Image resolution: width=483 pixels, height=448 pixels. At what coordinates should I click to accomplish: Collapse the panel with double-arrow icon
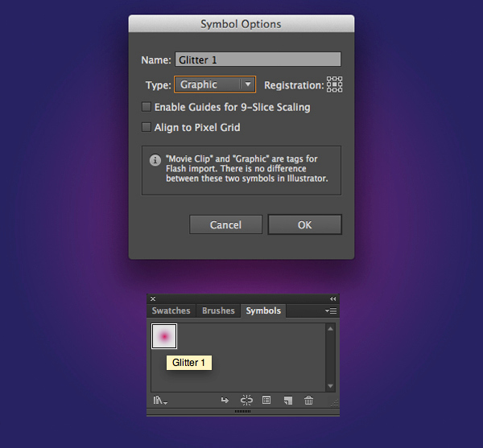click(332, 299)
